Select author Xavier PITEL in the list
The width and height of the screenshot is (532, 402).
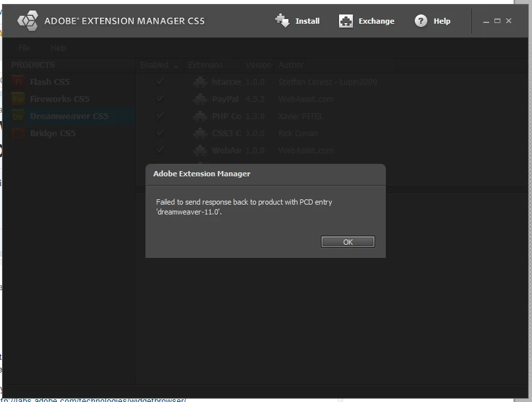300,116
